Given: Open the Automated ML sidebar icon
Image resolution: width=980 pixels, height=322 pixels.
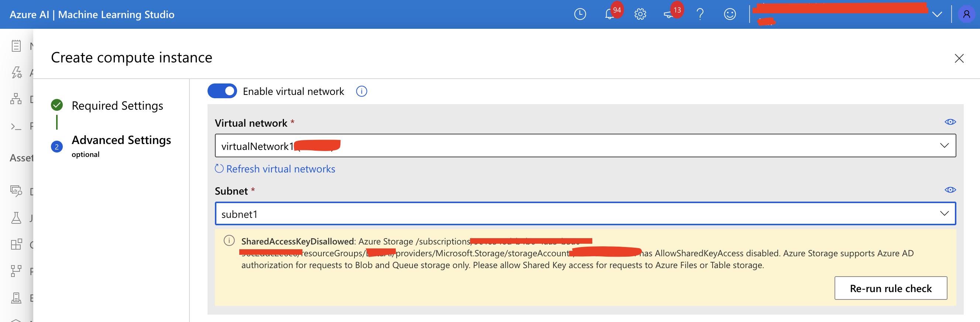Looking at the screenshot, I should (x=16, y=72).
